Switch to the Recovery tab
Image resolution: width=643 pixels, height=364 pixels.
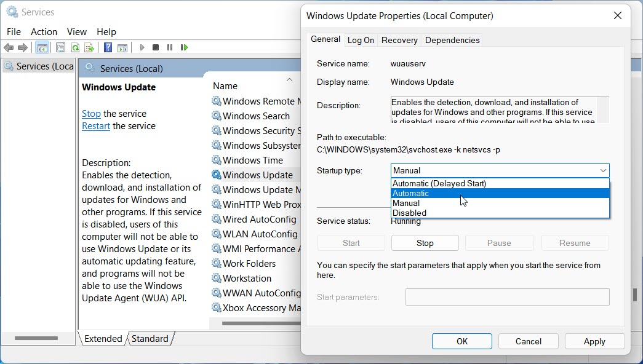pyautogui.click(x=399, y=40)
